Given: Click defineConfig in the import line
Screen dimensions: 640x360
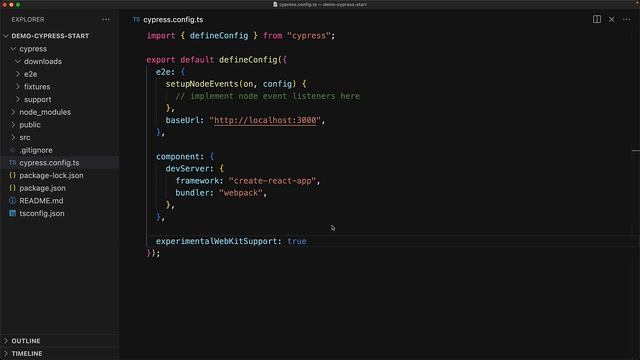Looking at the screenshot, I should click(x=219, y=36).
